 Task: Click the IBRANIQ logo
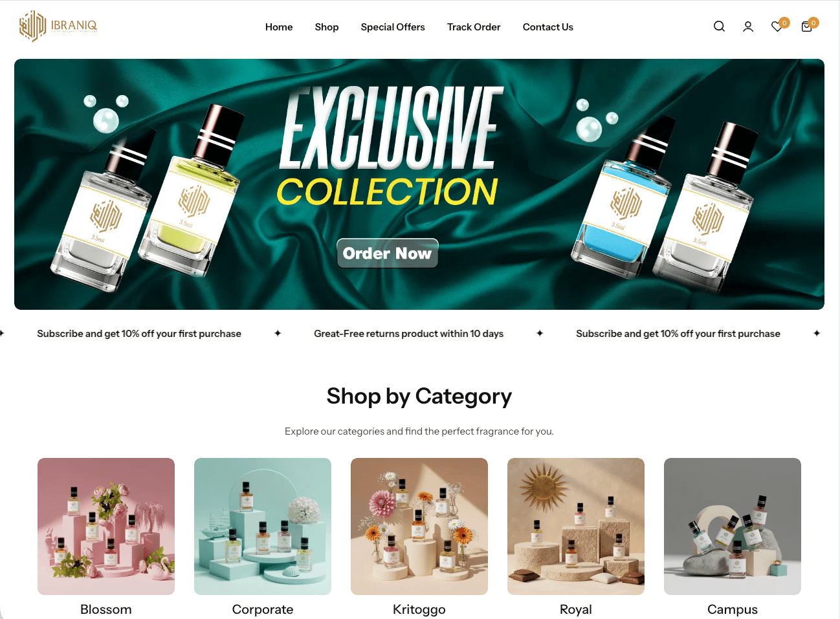coord(58,26)
